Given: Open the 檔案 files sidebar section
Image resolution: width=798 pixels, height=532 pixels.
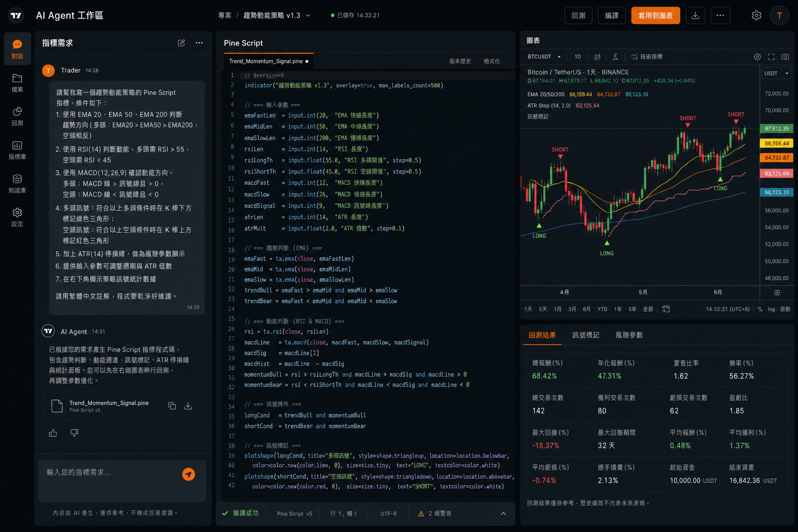Looking at the screenshot, I should 17,83.
